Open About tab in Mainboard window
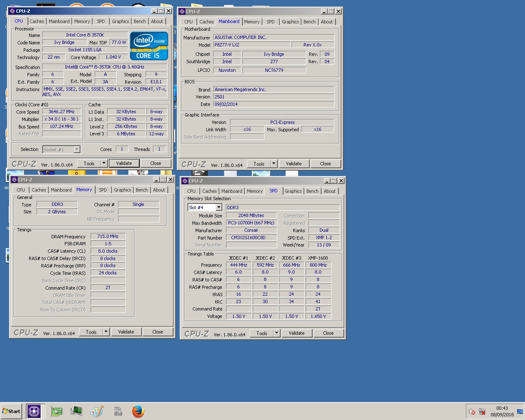 tap(327, 22)
